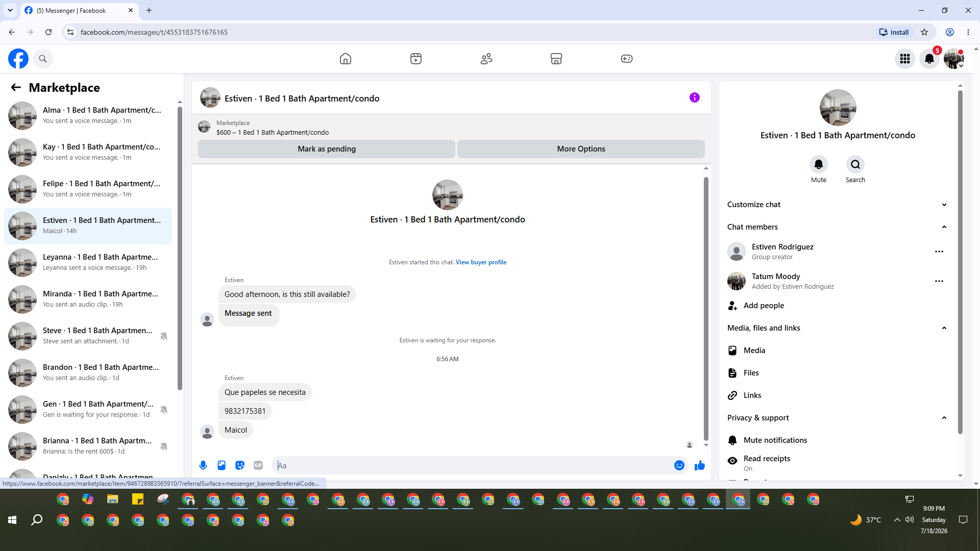Go to the Home feed icon
This screenshot has height=551, width=980.
346,59
